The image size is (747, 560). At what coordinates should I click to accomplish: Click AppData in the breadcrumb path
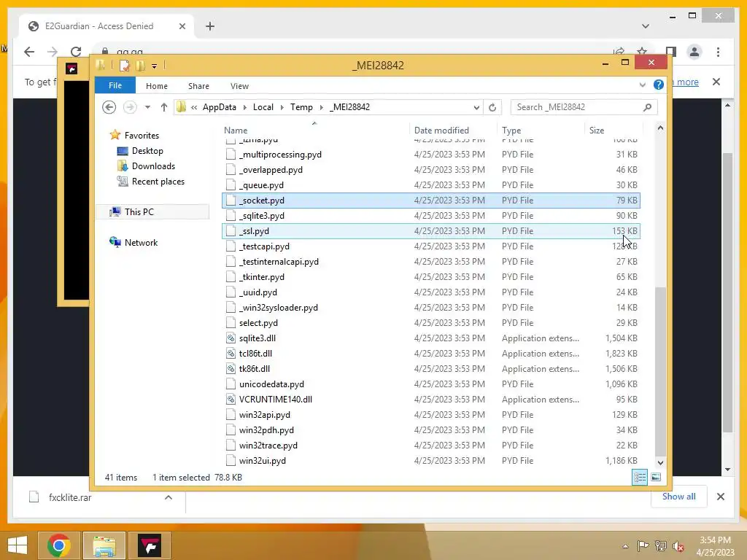219,107
